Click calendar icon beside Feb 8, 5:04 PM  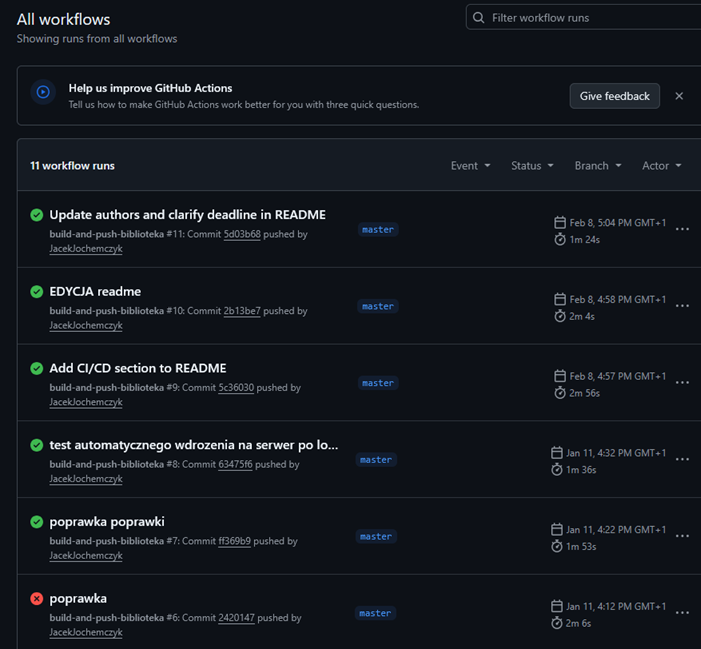[x=560, y=222]
